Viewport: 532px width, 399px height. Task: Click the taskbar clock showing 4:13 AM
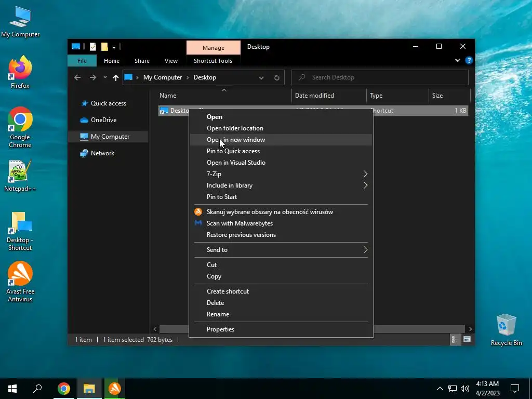click(x=487, y=389)
